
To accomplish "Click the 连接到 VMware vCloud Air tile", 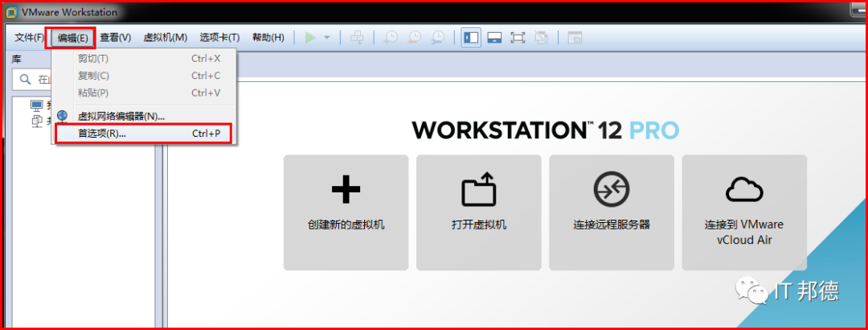I will click(744, 212).
